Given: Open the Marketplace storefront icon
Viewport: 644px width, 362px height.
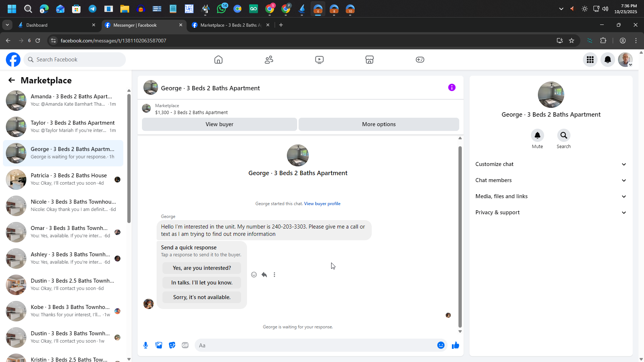Looking at the screenshot, I should click(370, 60).
